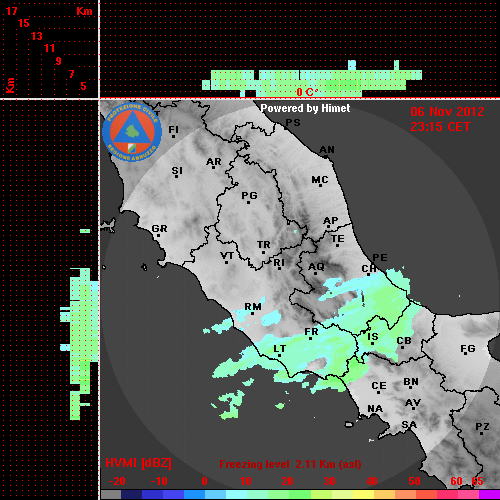This screenshot has width=500, height=500.
Task: Click the VT city label on map
Action: tap(227, 256)
